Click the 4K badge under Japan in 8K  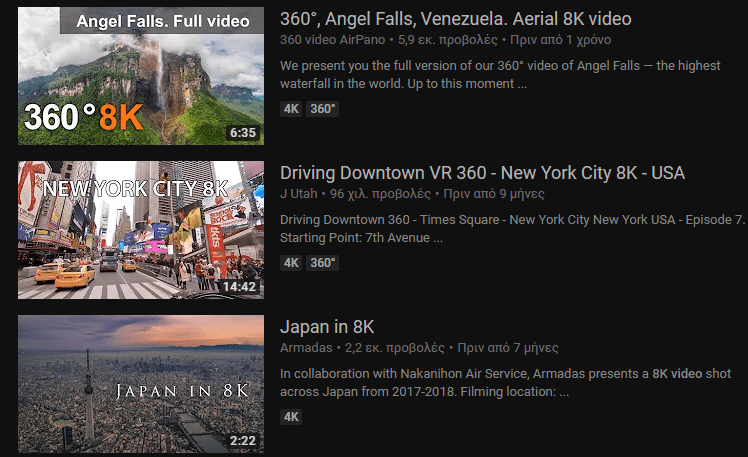(291, 417)
